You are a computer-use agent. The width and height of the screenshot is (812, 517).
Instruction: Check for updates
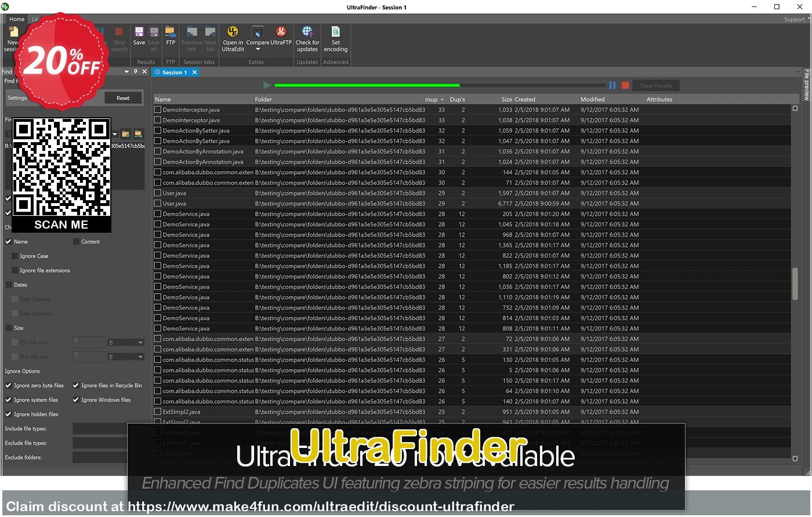click(x=307, y=38)
